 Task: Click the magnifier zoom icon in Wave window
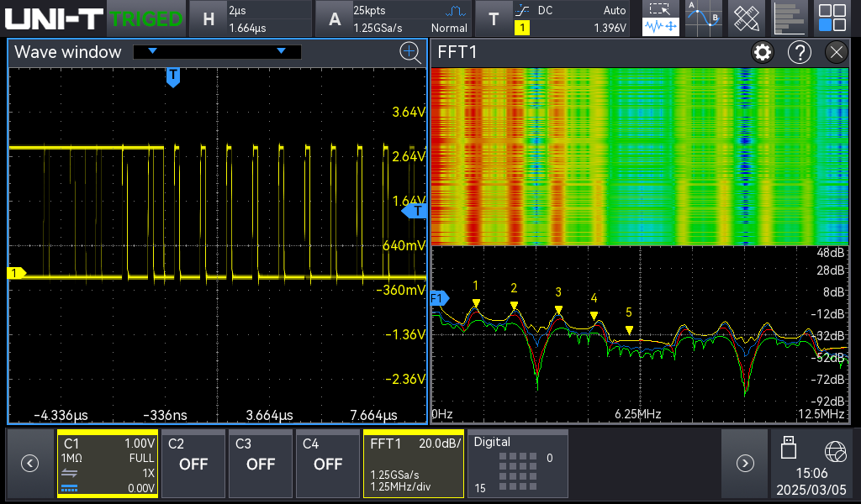(x=409, y=52)
